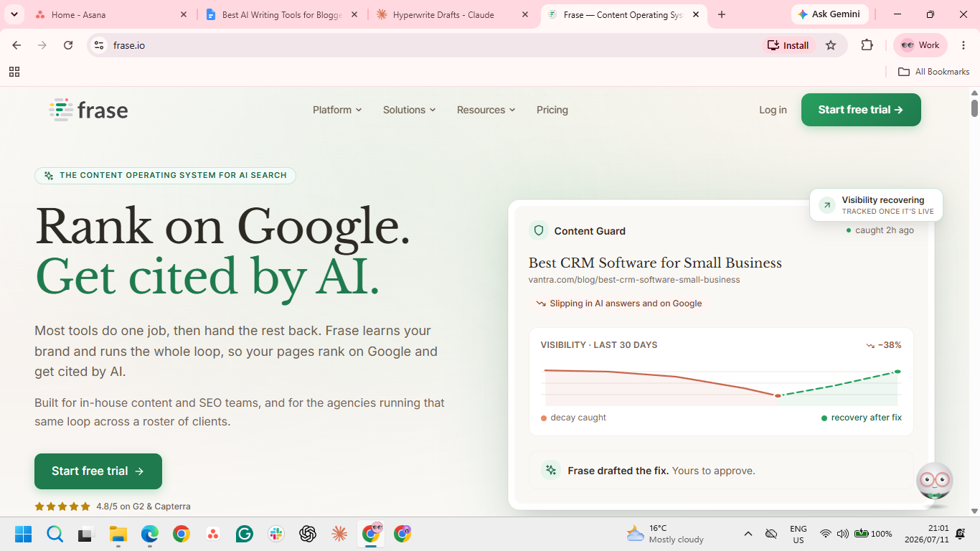Click Log in link
Image resolution: width=980 pixels, height=551 pixels.
pos(773,110)
